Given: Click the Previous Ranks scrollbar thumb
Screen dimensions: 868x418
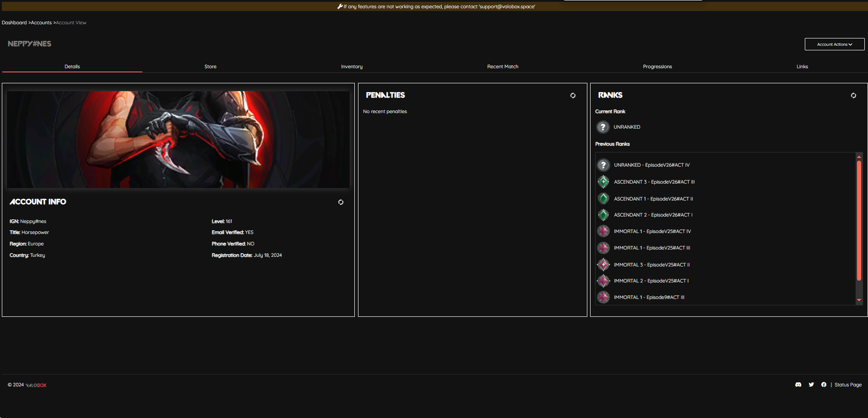Looking at the screenshot, I should 859,220.
